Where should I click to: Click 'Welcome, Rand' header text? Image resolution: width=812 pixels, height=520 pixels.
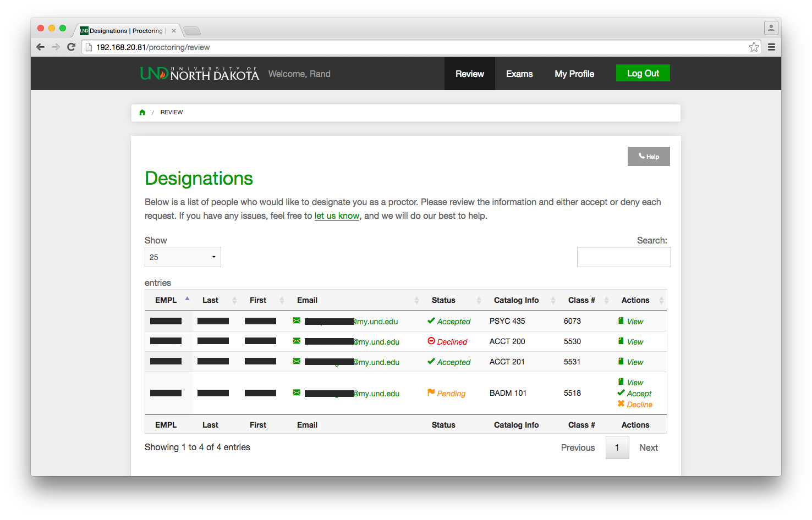tap(299, 74)
